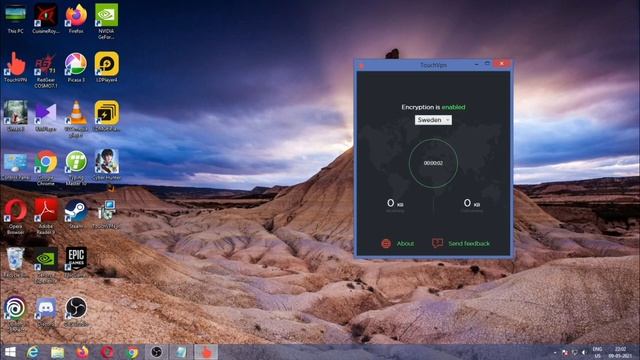Select the Google Chrome desktop shortcut
The width and height of the screenshot is (640, 360).
click(x=46, y=167)
